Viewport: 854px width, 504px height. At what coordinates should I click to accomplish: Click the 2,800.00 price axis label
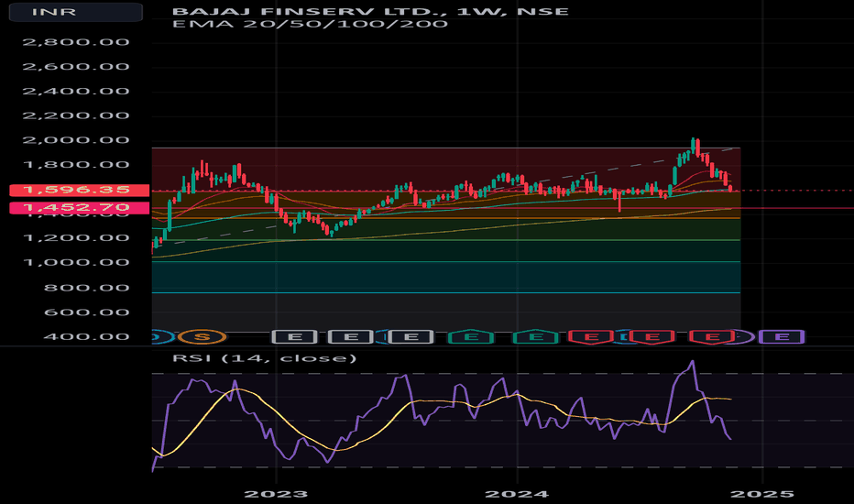tap(76, 42)
